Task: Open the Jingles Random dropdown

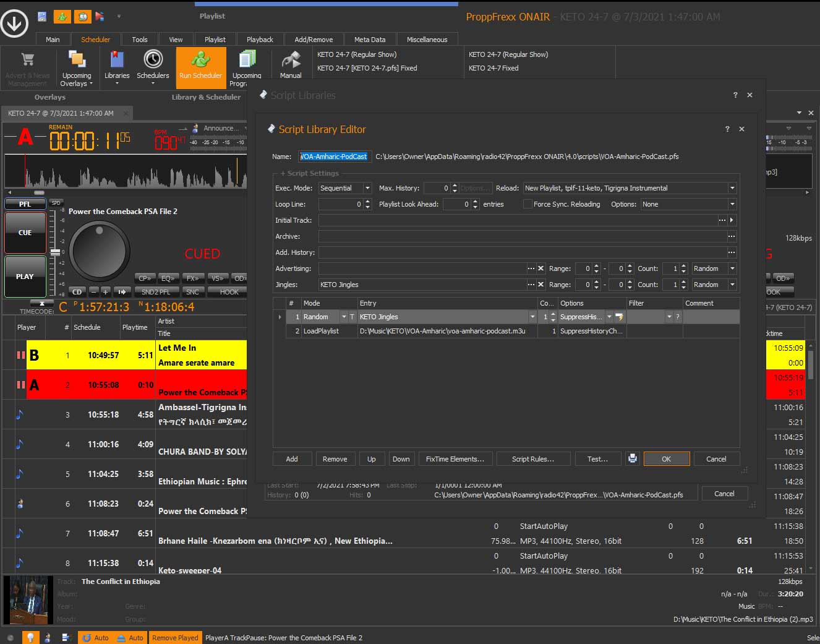Action: pyautogui.click(x=732, y=285)
